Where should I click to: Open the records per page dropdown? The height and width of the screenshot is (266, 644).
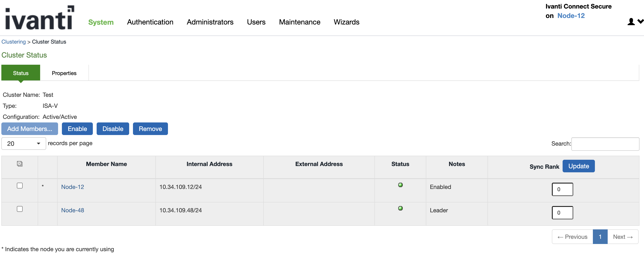pyautogui.click(x=24, y=144)
